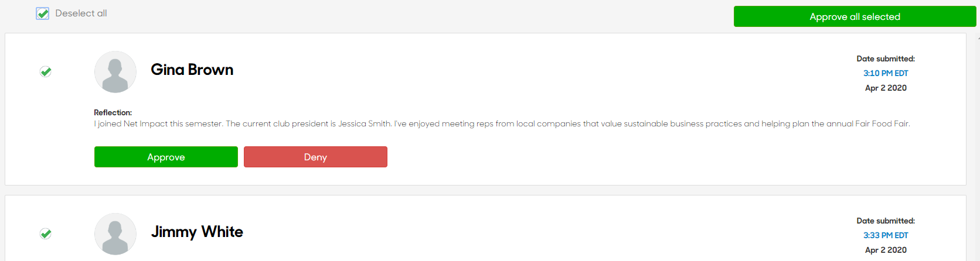Uncheck the Deselect all checkbox

[42, 13]
